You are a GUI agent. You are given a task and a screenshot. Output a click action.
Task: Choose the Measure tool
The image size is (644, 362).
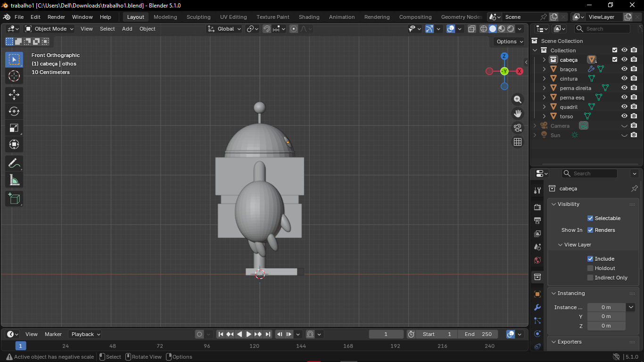(x=14, y=180)
